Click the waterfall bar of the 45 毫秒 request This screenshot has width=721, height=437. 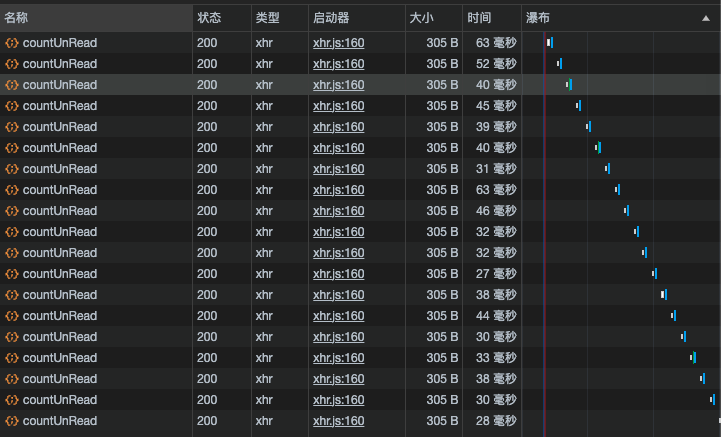pyautogui.click(x=578, y=106)
